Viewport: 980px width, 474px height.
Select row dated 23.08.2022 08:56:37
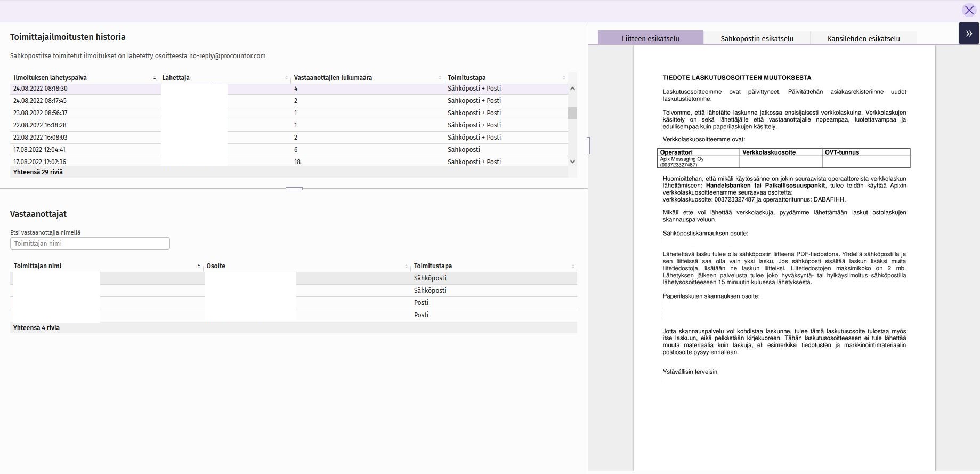[289, 113]
